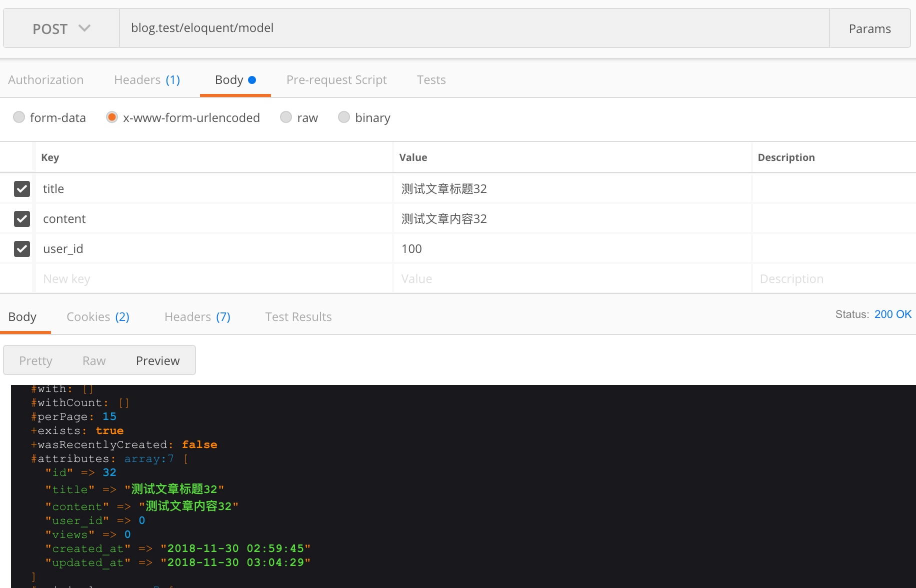916x588 pixels.
Task: Switch response view to Raw
Action: click(94, 360)
